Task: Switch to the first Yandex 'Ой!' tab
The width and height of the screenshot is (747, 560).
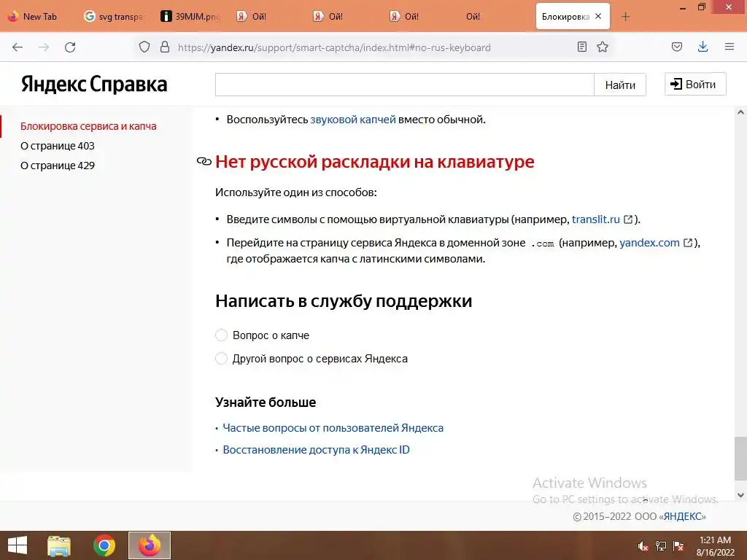Action: coord(268,17)
